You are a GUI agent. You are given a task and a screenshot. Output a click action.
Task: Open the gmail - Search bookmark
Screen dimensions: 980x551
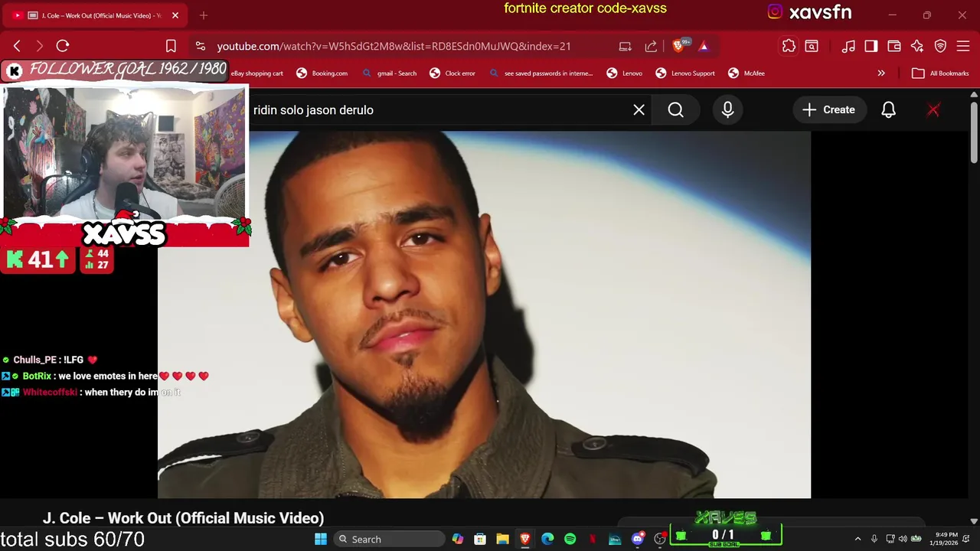[389, 73]
